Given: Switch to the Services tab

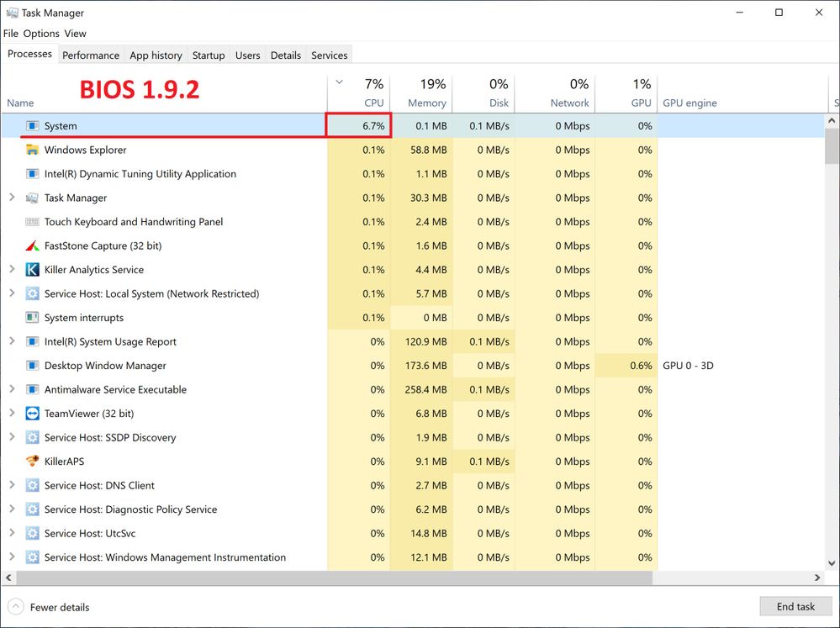Looking at the screenshot, I should click(329, 55).
